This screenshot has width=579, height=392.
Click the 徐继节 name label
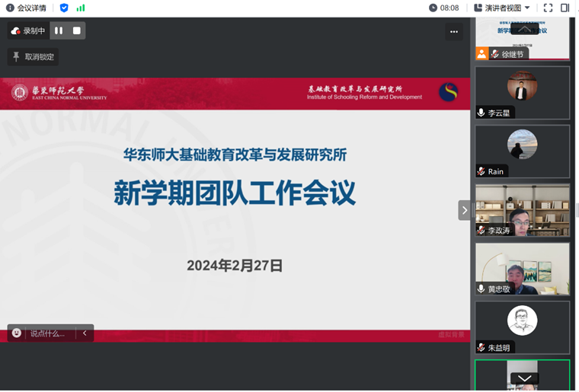(x=513, y=55)
